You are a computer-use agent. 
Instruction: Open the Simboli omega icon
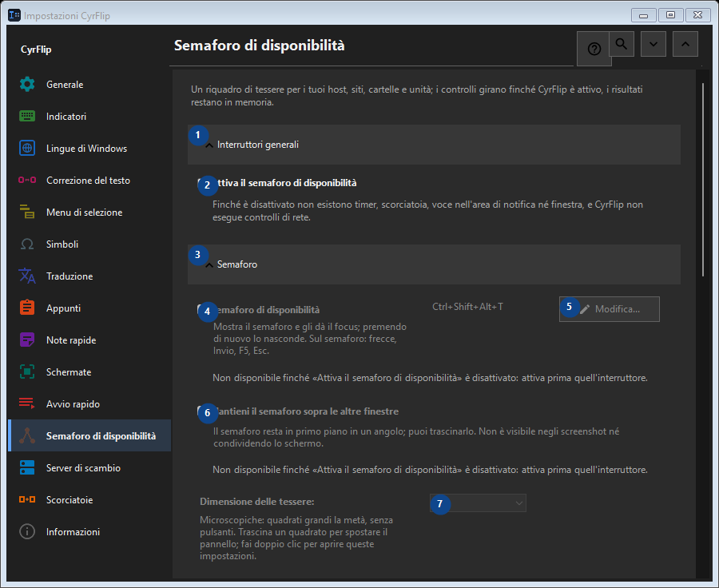tap(27, 244)
